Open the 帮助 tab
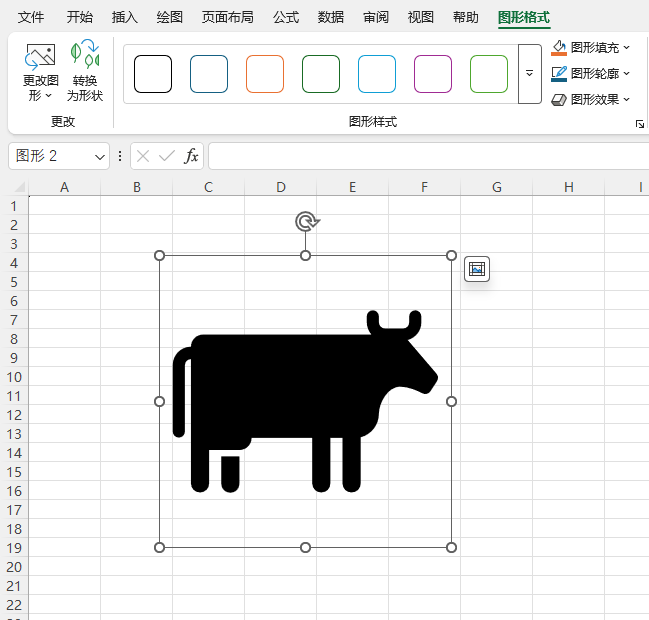 point(466,17)
